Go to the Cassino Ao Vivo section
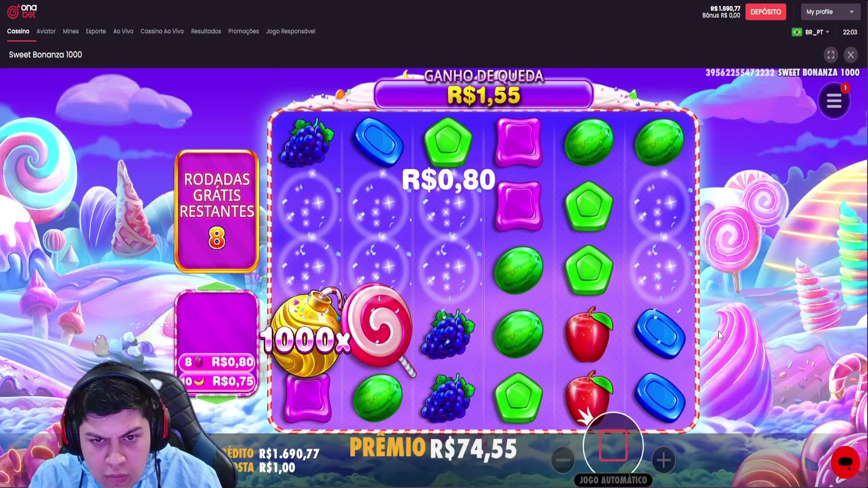 [x=162, y=31]
